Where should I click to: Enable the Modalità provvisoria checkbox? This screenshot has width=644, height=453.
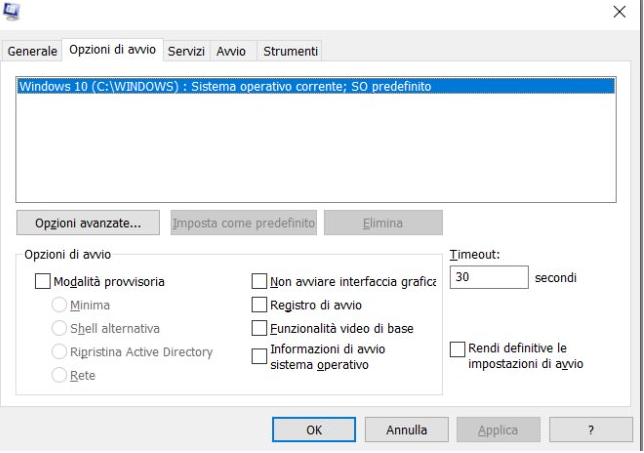[44, 282]
